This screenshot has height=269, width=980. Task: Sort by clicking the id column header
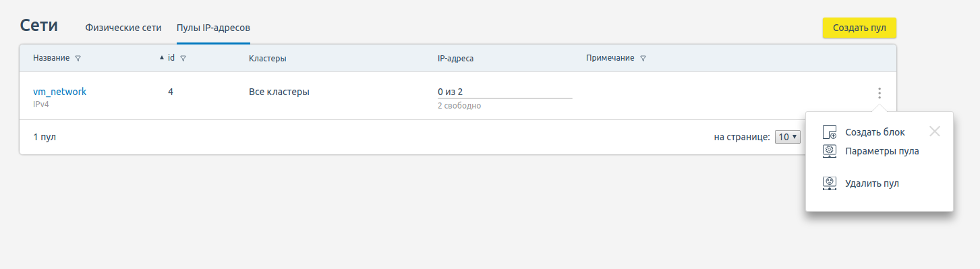171,58
